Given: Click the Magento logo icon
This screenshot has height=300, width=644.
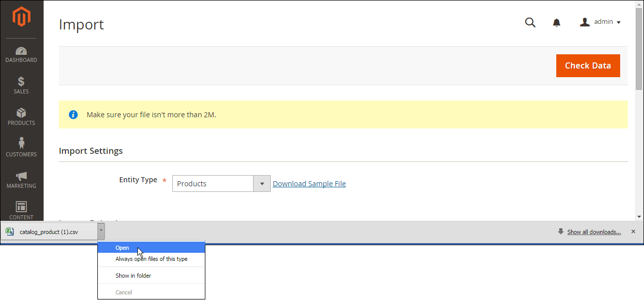Looking at the screenshot, I should coord(21,18).
